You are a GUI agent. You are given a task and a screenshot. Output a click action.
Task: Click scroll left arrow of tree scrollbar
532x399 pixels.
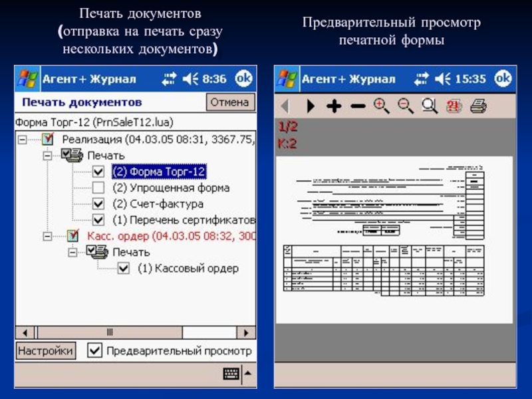(25, 332)
